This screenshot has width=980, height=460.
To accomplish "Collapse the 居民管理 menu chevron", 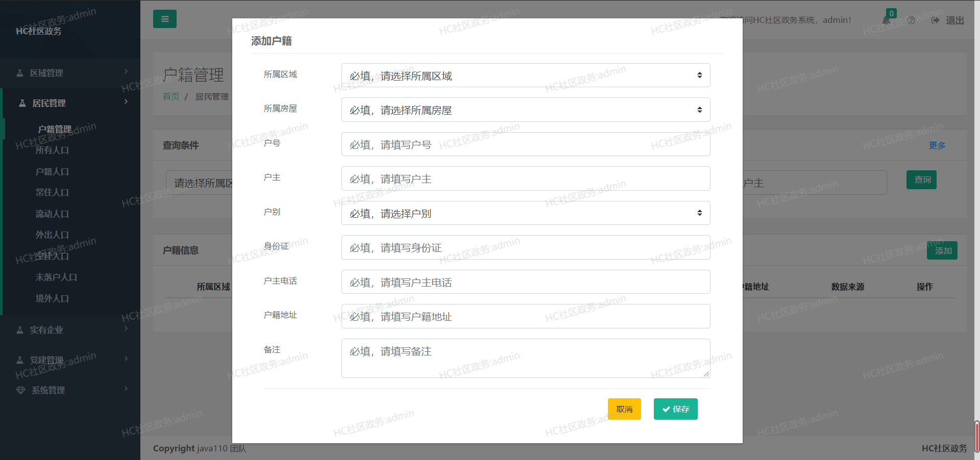I will click(x=126, y=101).
